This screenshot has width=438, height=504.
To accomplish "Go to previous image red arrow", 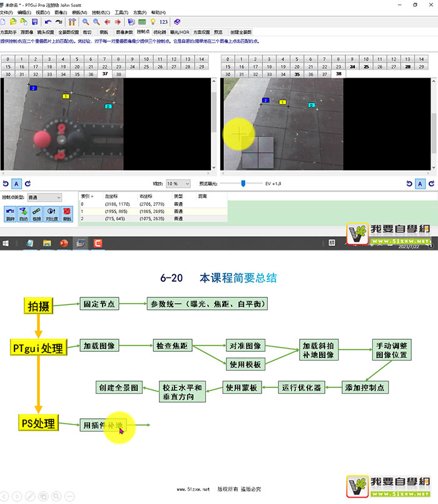I will [x=107, y=22].
